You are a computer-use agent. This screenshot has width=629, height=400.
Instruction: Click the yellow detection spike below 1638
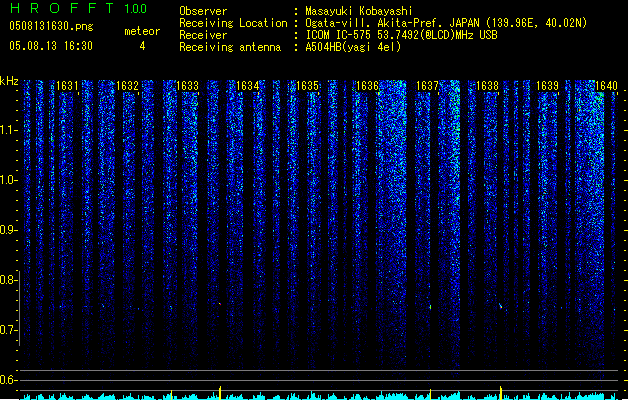[x=501, y=392]
